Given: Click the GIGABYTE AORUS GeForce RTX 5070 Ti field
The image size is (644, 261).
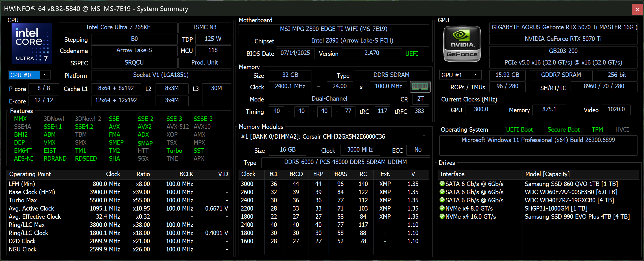Looking at the screenshot, I should (563, 27).
